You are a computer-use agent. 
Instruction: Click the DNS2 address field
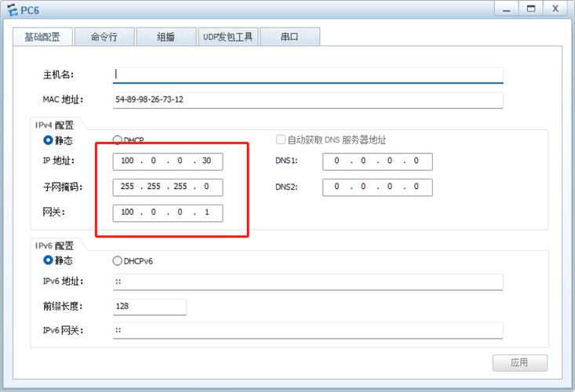377,187
